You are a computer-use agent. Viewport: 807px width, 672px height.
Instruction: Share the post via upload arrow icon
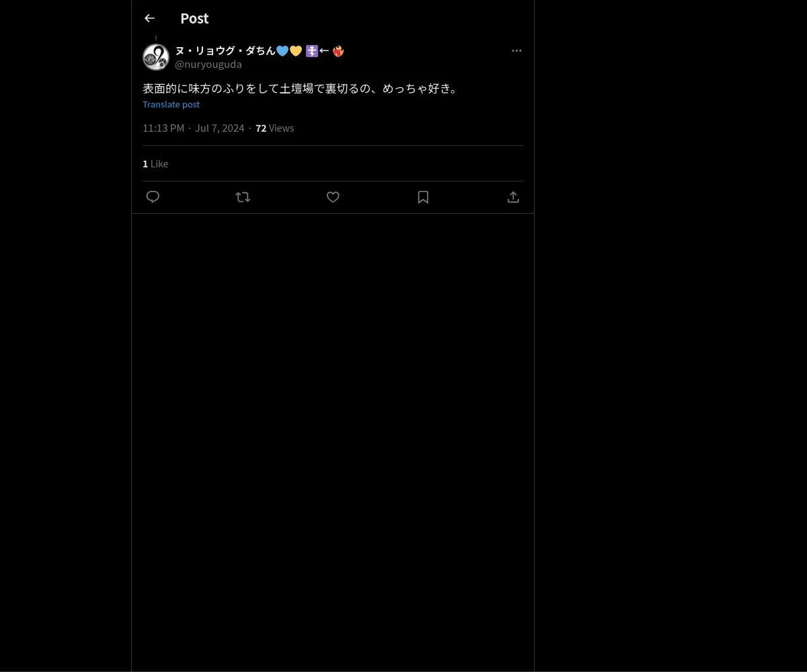coord(513,197)
